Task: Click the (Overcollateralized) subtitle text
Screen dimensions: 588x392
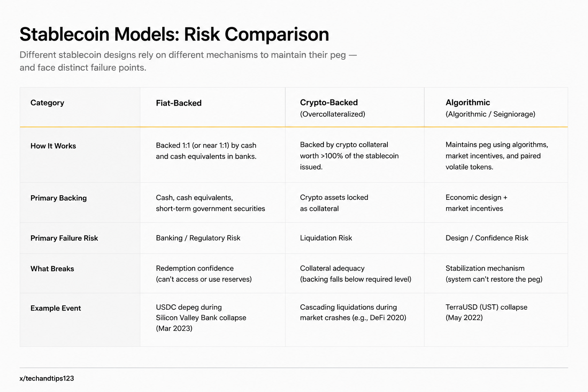Action: [x=333, y=114]
